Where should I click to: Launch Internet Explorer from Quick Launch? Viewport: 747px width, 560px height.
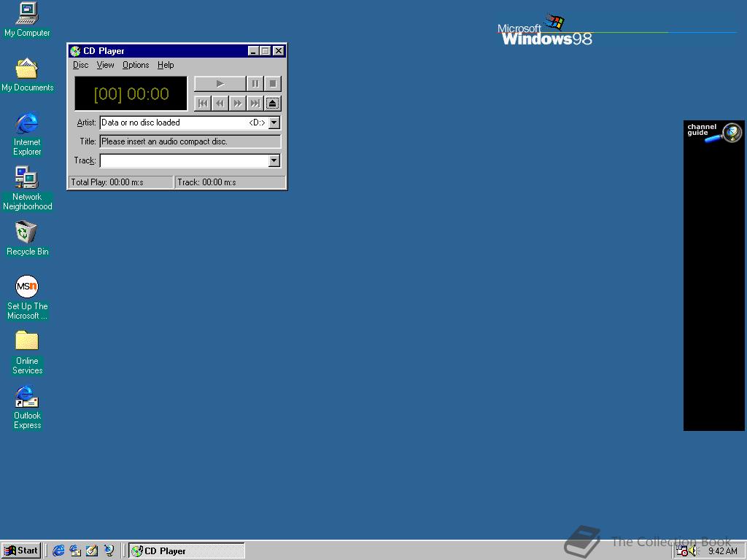[x=58, y=551]
